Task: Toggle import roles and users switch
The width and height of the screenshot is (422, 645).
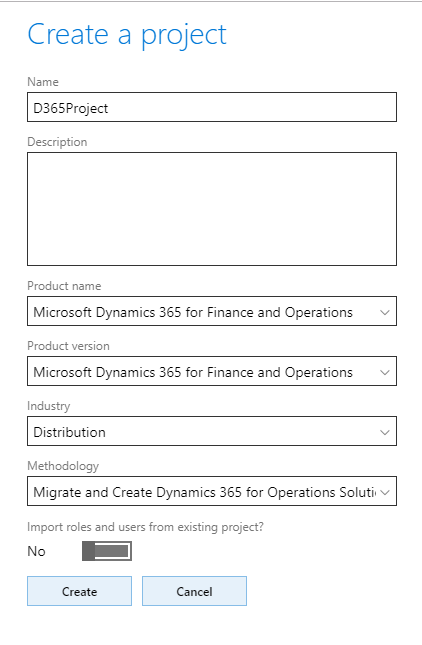Action: click(x=107, y=551)
